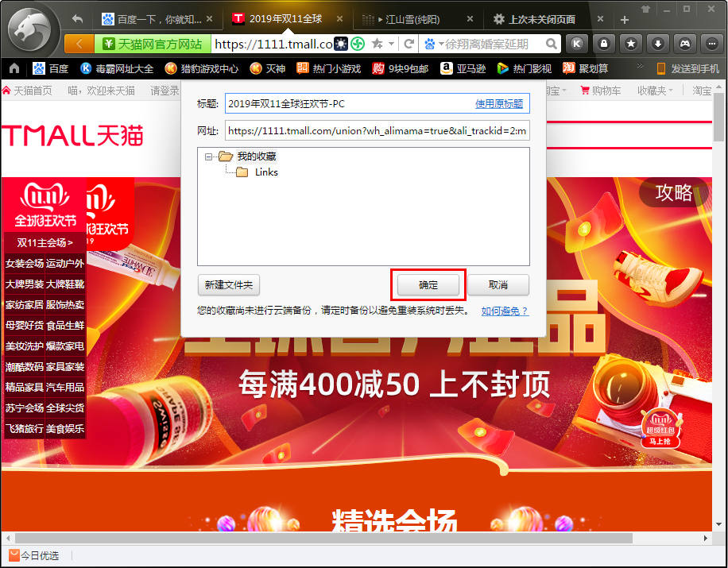The width and height of the screenshot is (728, 568).
Task: Open the 淘宝 dropdown at top right
Action: tap(703, 91)
